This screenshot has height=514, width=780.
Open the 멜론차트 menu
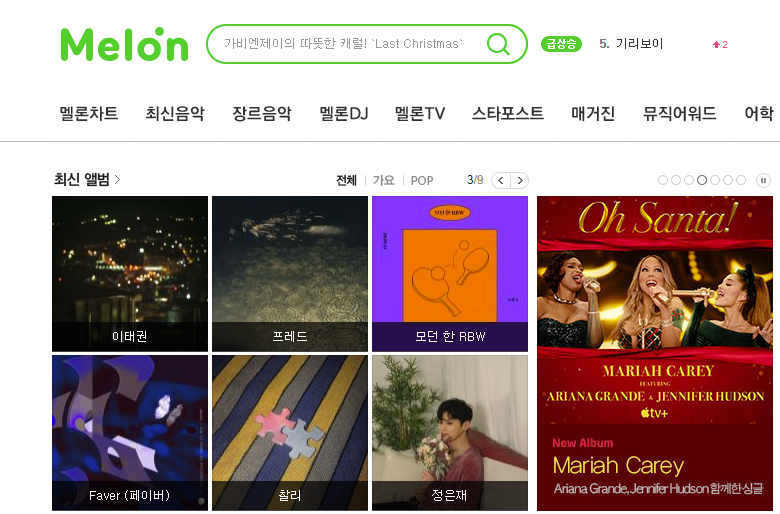click(x=89, y=113)
